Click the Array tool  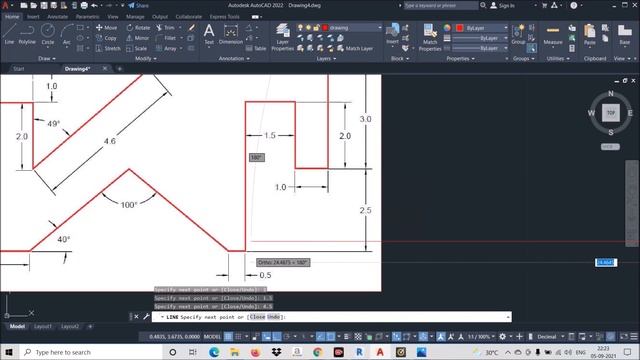point(167,48)
